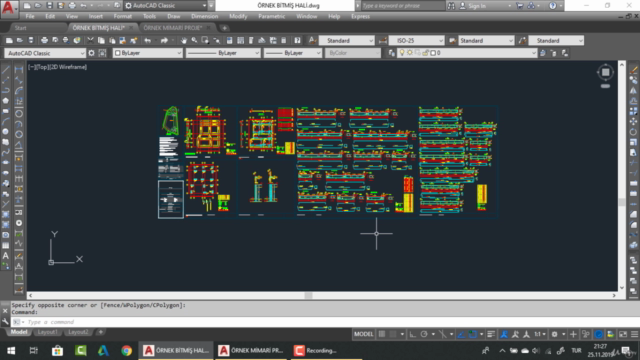Click layer 0 color swatch
Viewport: 640px width, 360px height.
pos(433,53)
